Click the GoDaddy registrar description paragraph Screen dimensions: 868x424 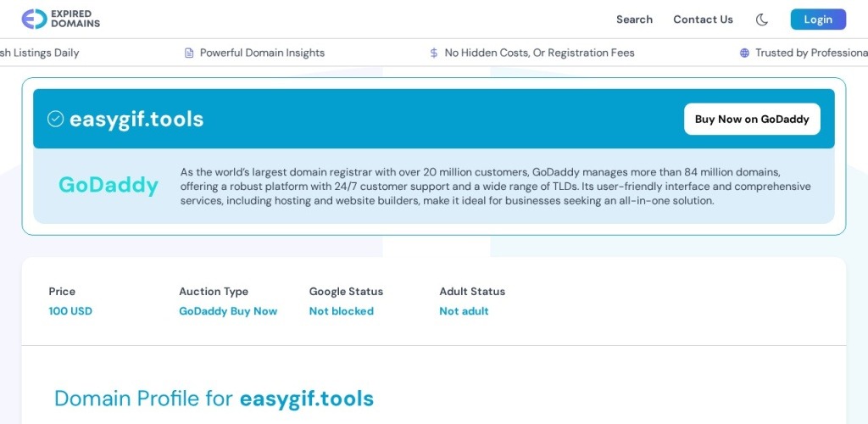496,187
